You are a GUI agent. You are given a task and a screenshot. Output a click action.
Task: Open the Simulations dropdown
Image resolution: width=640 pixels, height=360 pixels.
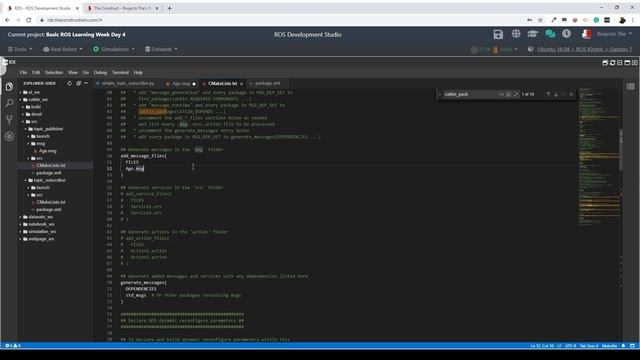(114, 49)
